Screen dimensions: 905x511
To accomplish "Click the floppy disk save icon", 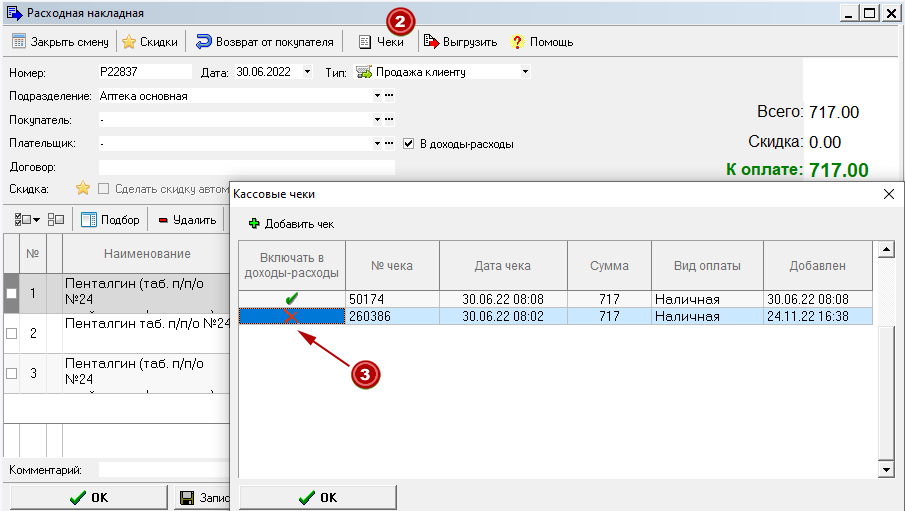I will (187, 498).
